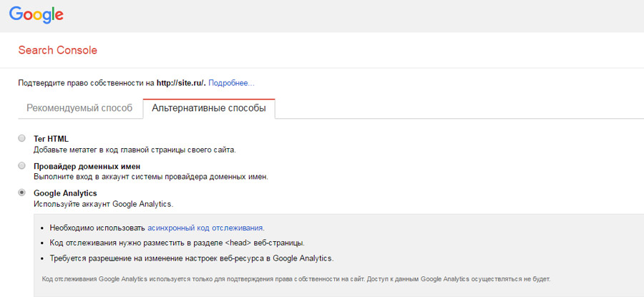Open the "асинхронный код отслеживания" link
The height and width of the screenshot is (297, 644).
tap(205, 228)
